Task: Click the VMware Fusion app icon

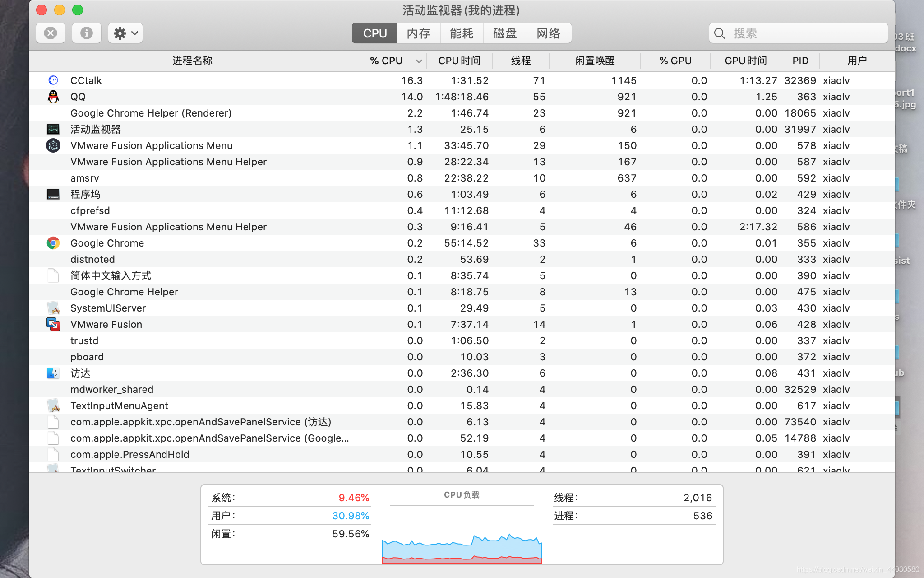Action: pyautogui.click(x=53, y=324)
